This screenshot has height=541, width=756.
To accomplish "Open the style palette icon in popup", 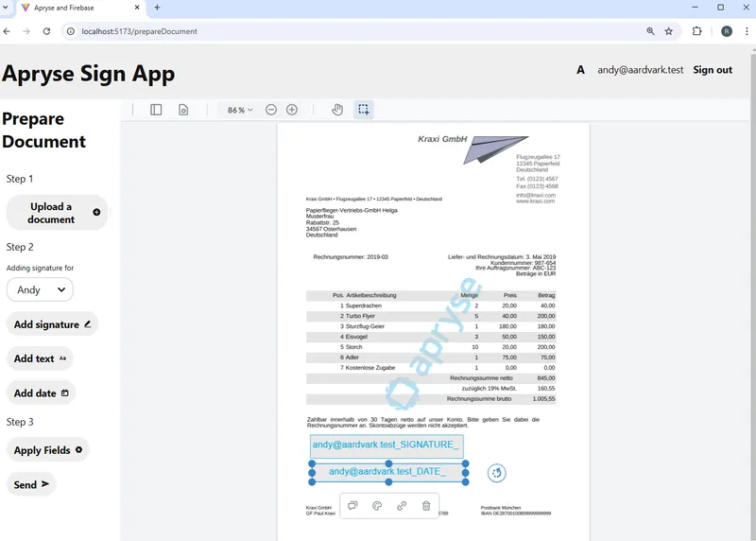I will pyautogui.click(x=377, y=506).
